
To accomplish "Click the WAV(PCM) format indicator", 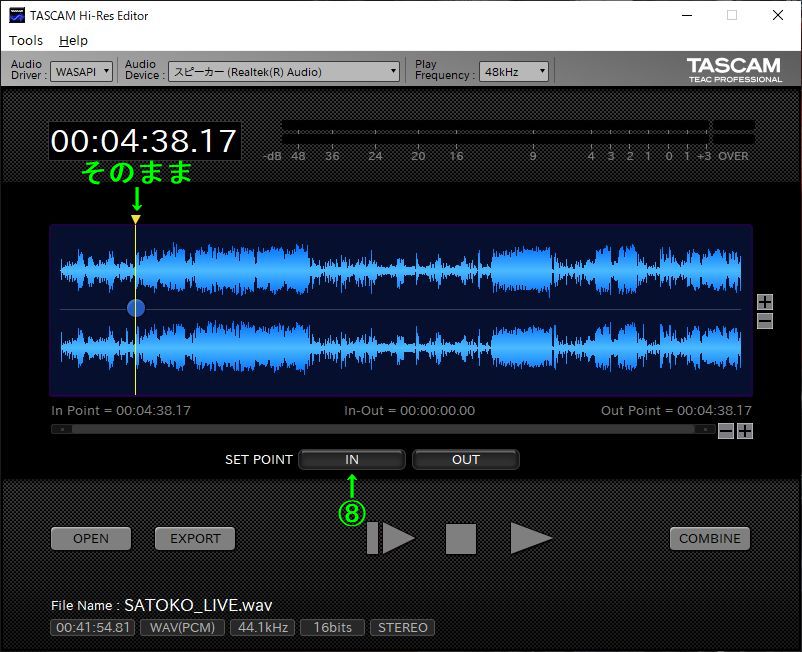I will 183,627.
